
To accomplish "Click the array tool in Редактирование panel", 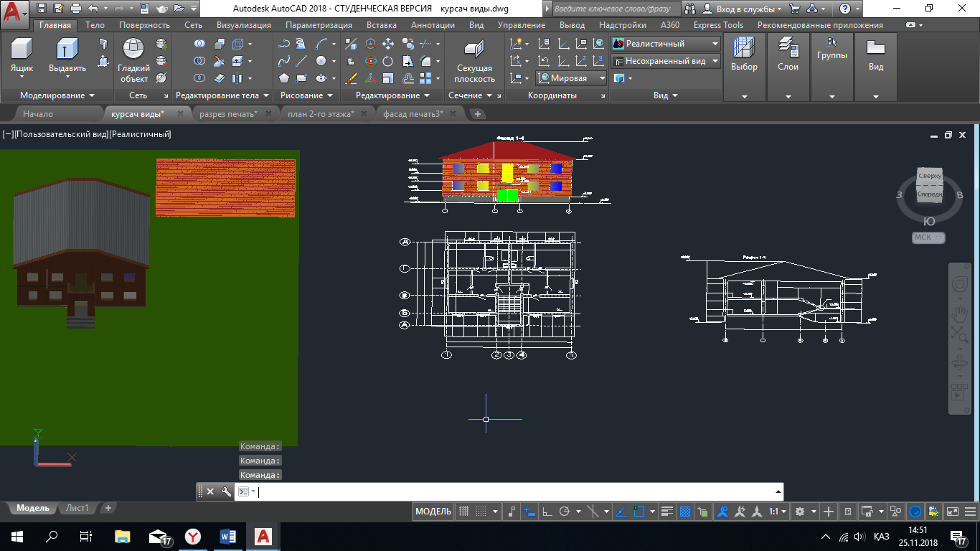I will (x=425, y=78).
